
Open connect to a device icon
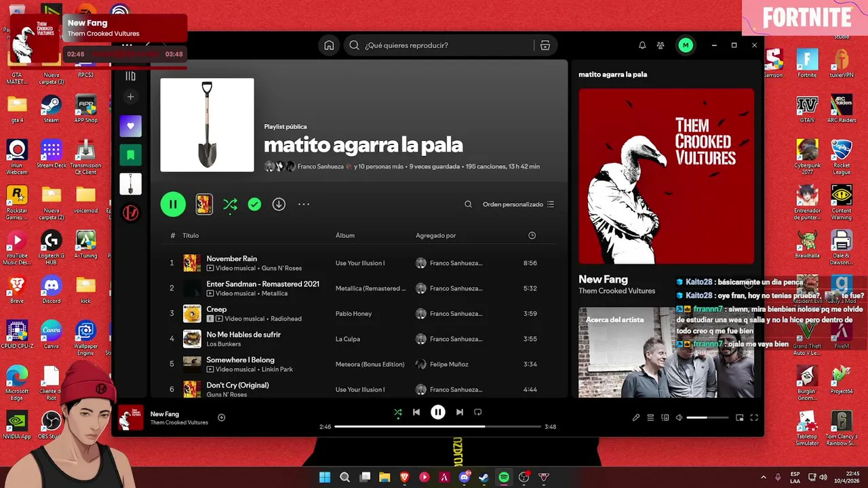[665, 418]
